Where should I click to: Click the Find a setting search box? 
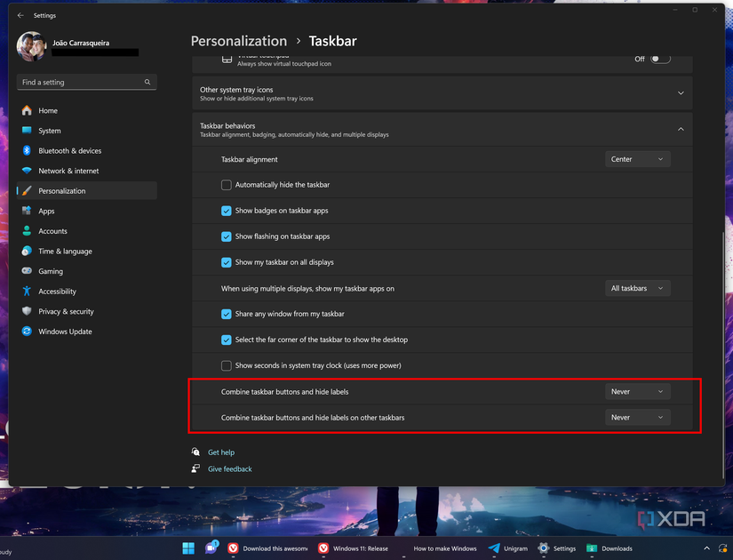[86, 82]
